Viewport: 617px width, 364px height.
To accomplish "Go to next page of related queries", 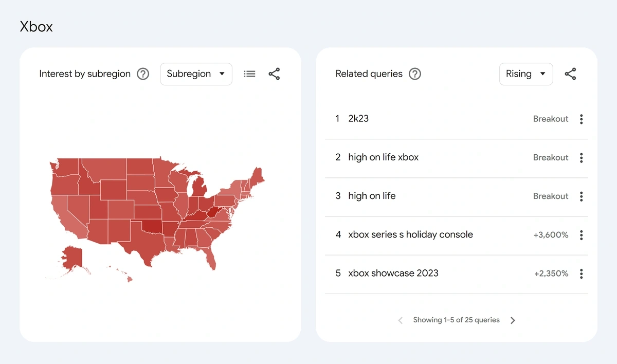I will 513,320.
